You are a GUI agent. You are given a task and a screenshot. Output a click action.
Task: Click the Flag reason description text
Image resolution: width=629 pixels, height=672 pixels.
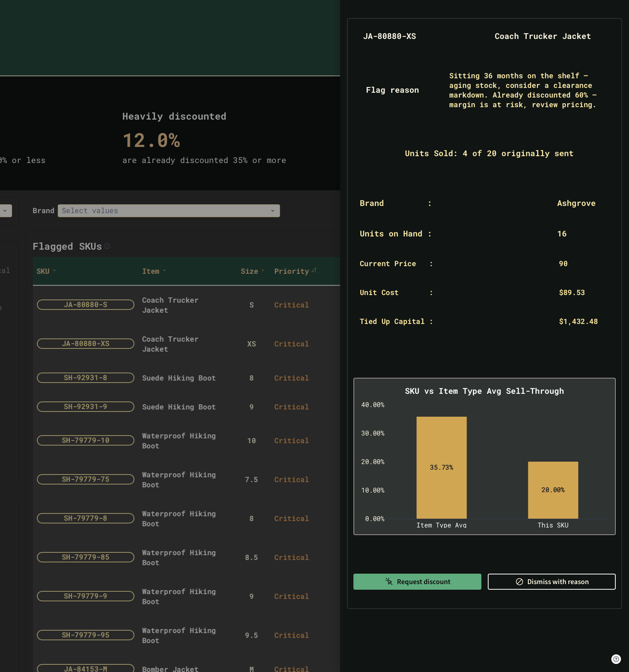pyautogui.click(x=523, y=90)
